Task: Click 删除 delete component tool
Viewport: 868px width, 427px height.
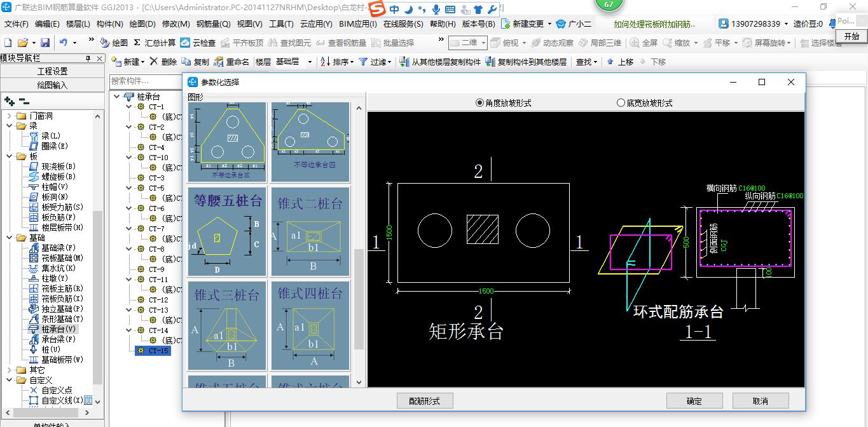Action: 163,62
